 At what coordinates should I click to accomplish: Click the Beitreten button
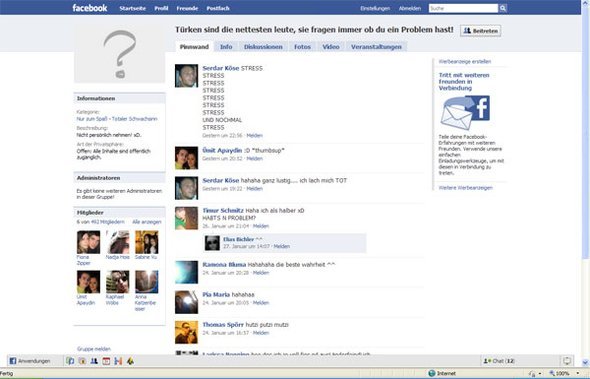[481, 31]
